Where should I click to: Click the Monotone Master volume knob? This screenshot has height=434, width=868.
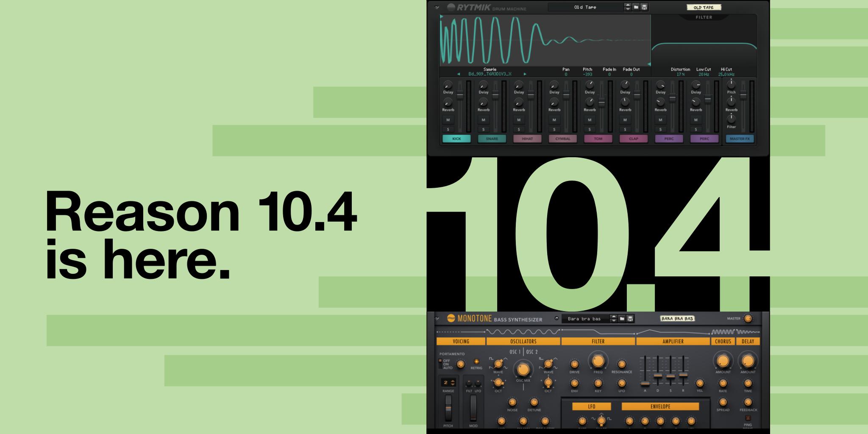pyautogui.click(x=748, y=319)
